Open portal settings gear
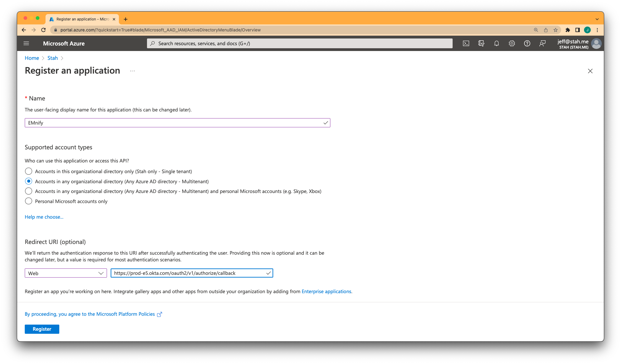This screenshot has height=364, width=621. 512,43
